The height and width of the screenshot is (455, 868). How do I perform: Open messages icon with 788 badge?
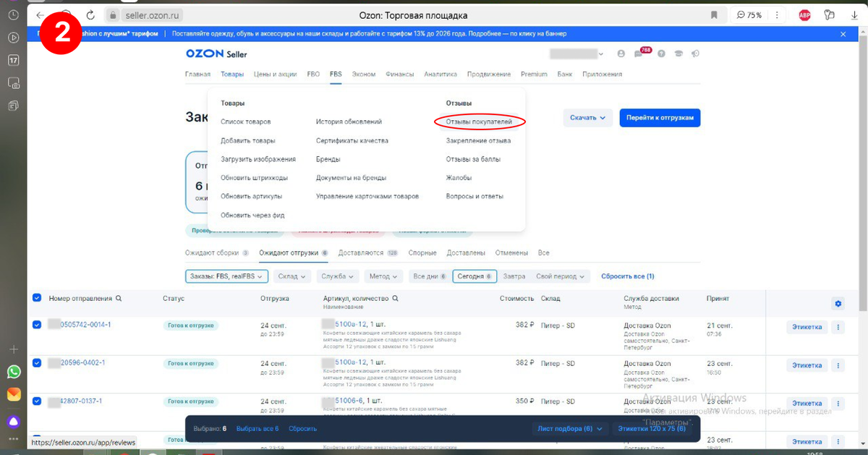639,53
